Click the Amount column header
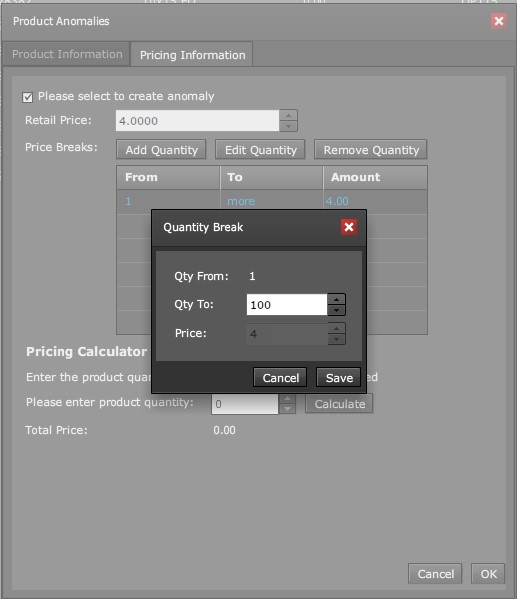The height and width of the screenshot is (599, 517). tap(375, 178)
